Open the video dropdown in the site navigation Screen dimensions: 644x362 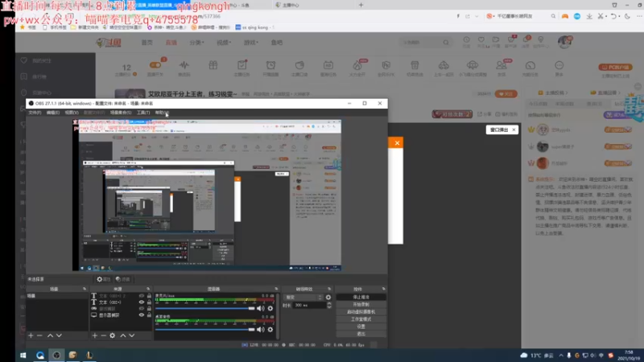(224, 43)
